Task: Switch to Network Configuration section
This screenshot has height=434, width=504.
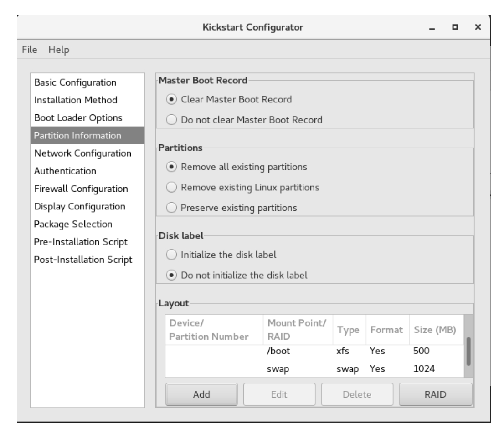Action: pyautogui.click(x=83, y=153)
